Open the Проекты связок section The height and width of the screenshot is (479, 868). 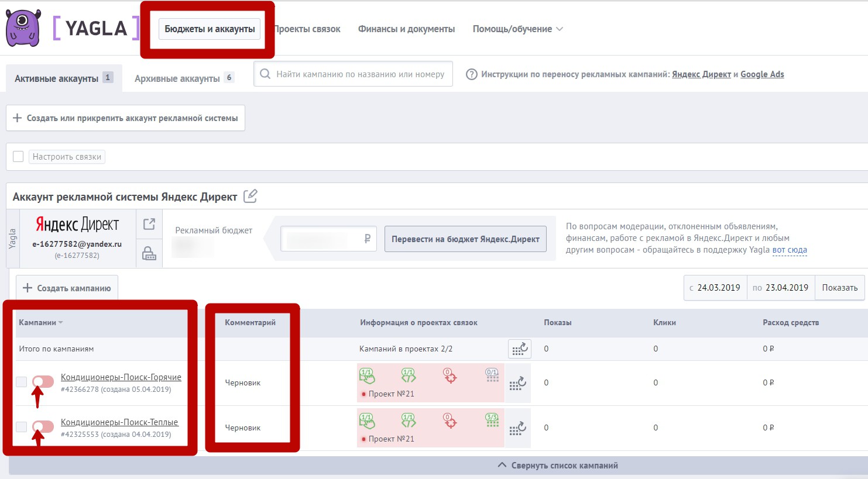[307, 29]
